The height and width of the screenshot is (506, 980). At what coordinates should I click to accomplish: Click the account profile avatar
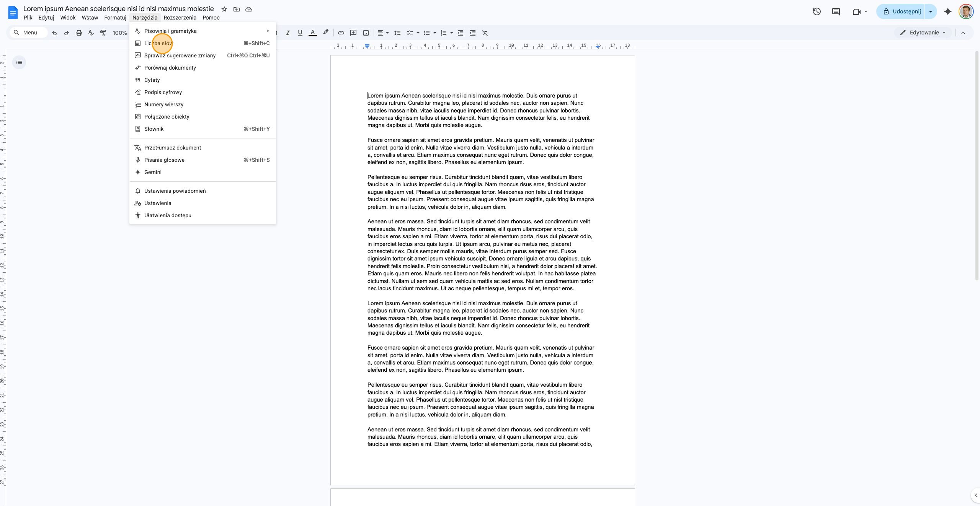(x=966, y=11)
